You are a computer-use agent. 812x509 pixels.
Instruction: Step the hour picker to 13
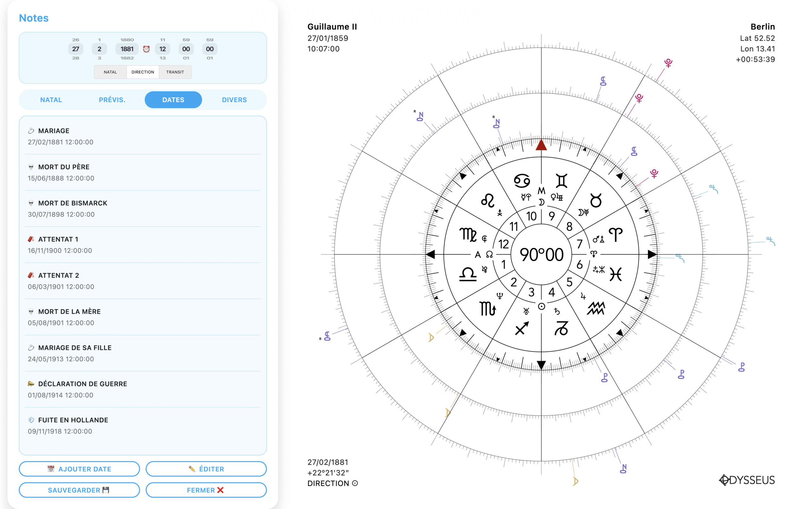tap(162, 58)
